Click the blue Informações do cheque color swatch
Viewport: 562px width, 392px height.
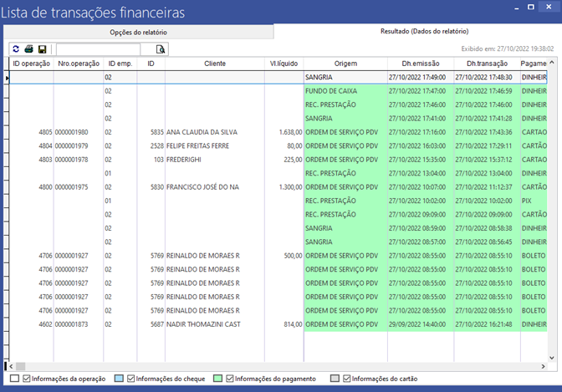pos(118,379)
